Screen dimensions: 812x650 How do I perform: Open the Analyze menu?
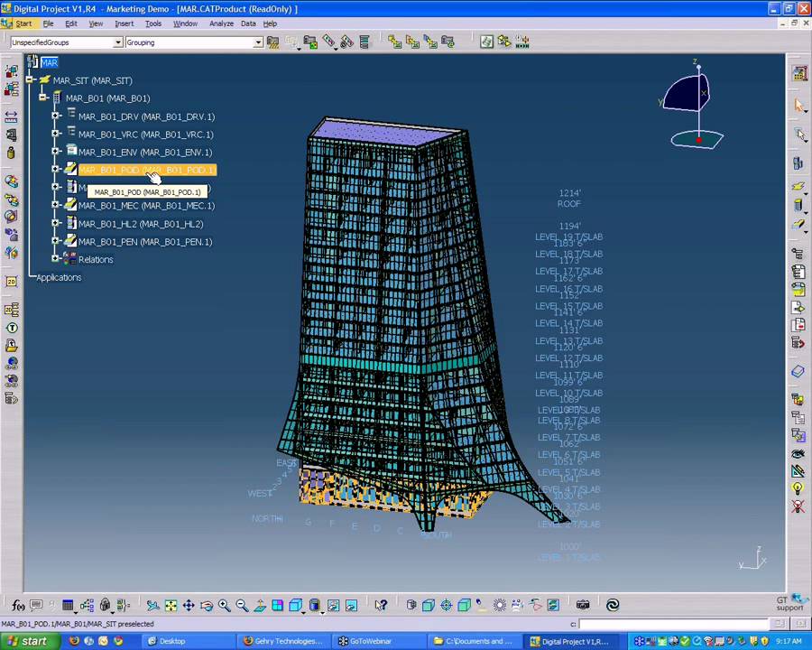coord(221,23)
